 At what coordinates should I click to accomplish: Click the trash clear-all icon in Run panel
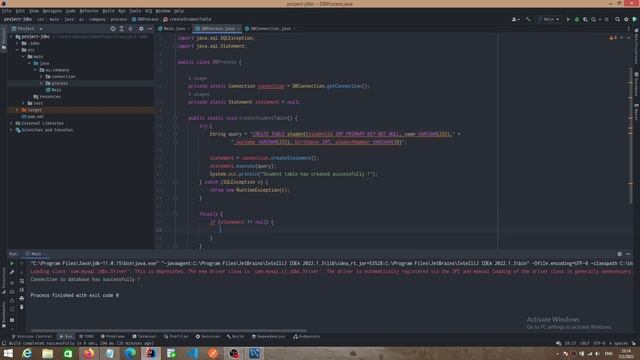(22, 307)
